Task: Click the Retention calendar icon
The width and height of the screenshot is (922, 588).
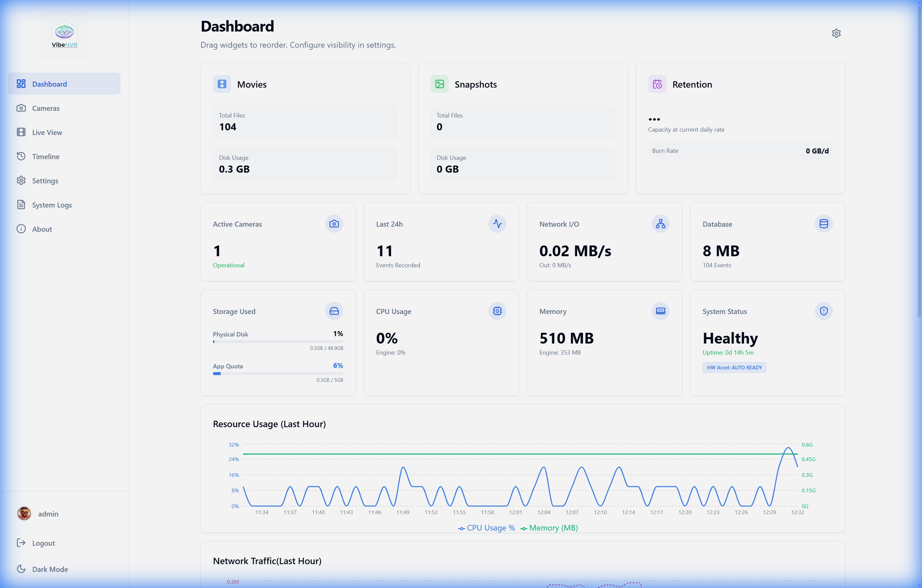Action: click(657, 84)
